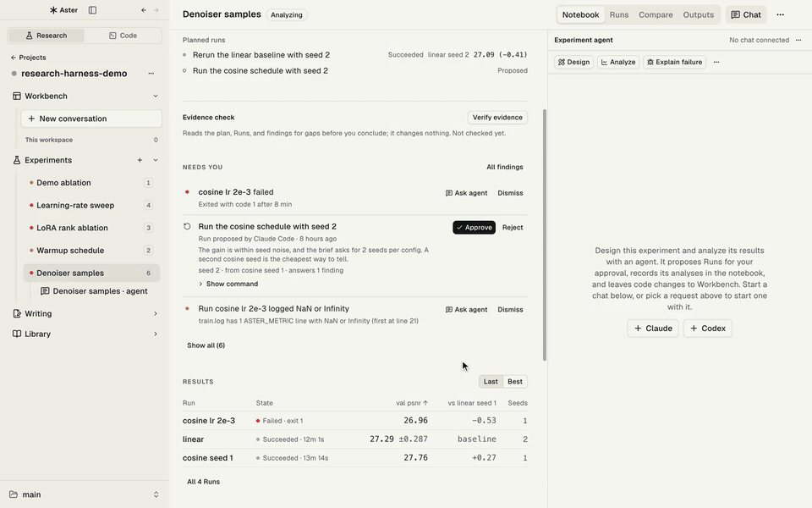Click the Explain failure action
Screen dimensions: 812x508
[x=674, y=62]
